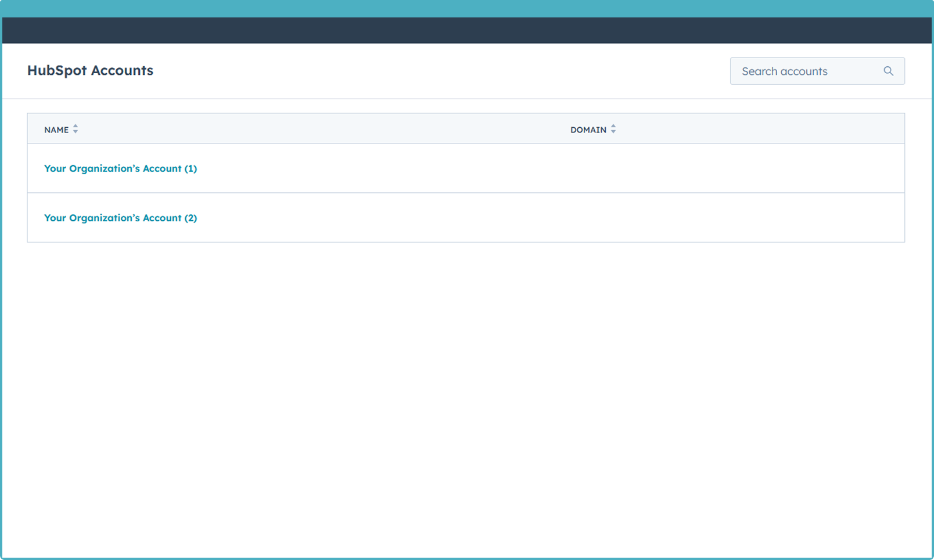Image resolution: width=934 pixels, height=560 pixels.
Task: Click the magnifying glass search icon
Action: tap(888, 71)
